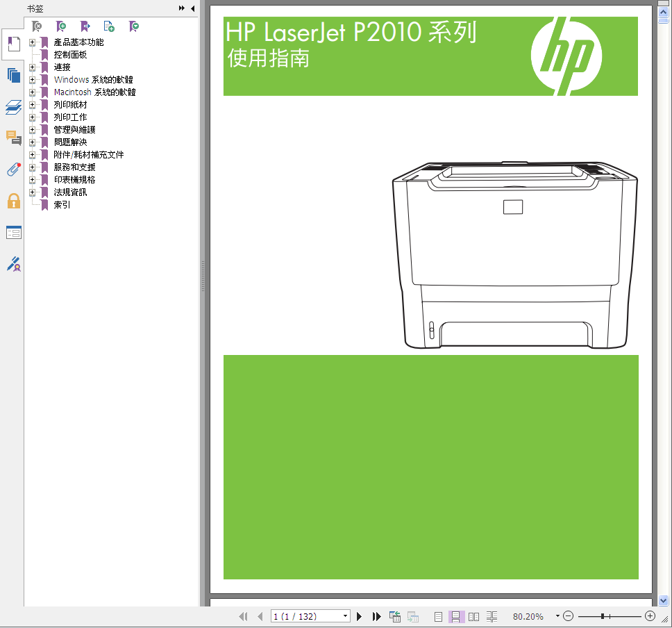Open the Attachments paperclip panel
Screen dimensions: 672x628
click(14, 170)
